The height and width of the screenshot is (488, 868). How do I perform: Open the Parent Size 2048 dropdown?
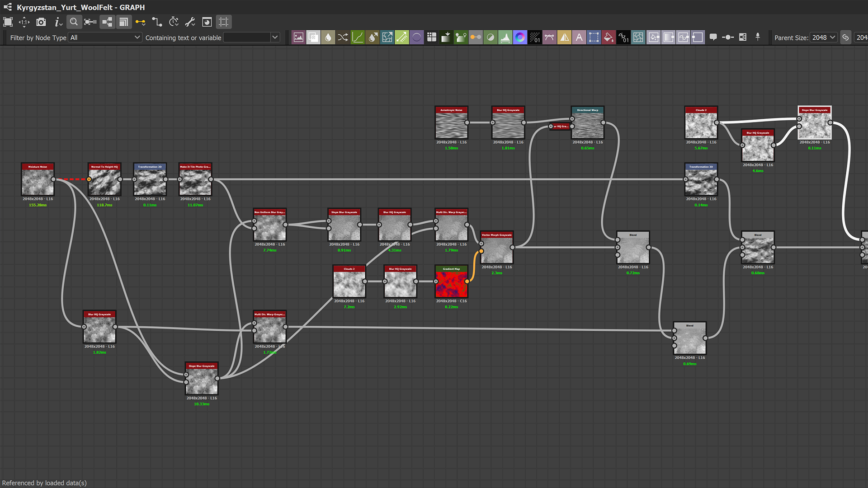(x=823, y=38)
